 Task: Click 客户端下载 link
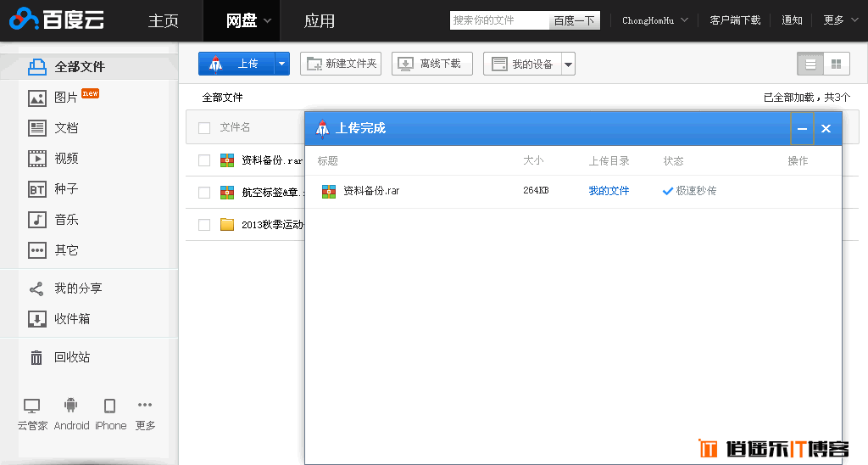[735, 20]
